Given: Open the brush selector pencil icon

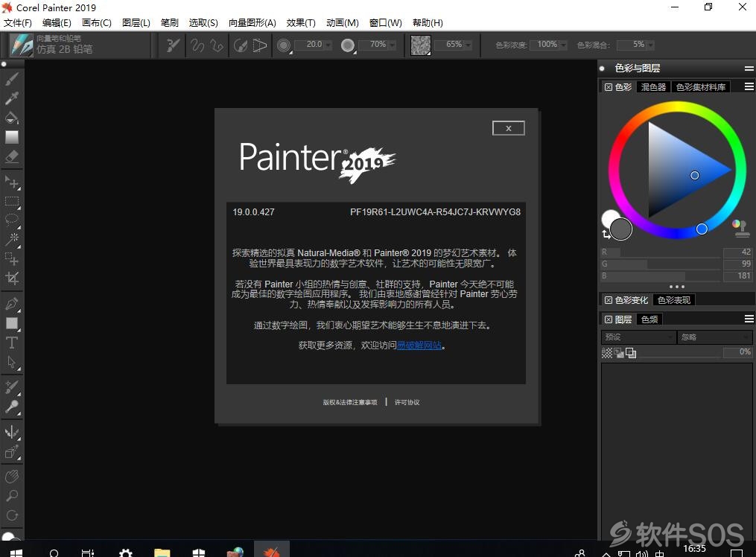Looking at the screenshot, I should 21,45.
